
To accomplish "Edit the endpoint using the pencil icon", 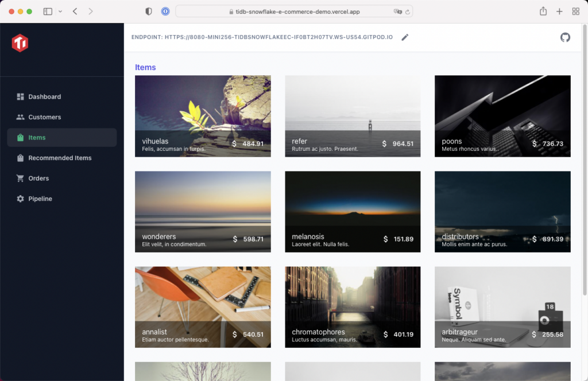I will point(405,37).
